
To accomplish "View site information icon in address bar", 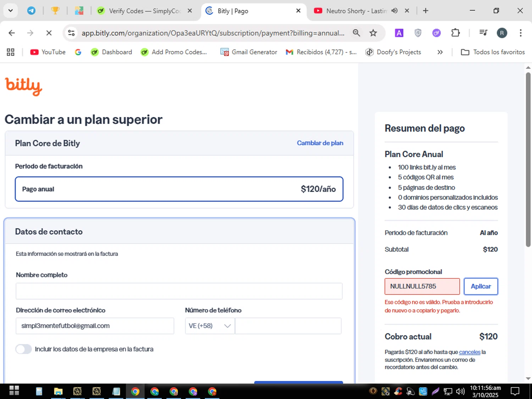I will click(x=71, y=33).
